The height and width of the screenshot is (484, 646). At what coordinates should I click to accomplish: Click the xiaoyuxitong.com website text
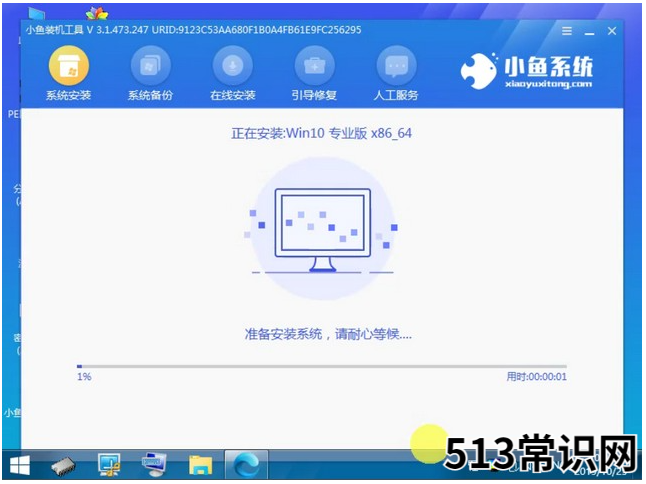548,84
